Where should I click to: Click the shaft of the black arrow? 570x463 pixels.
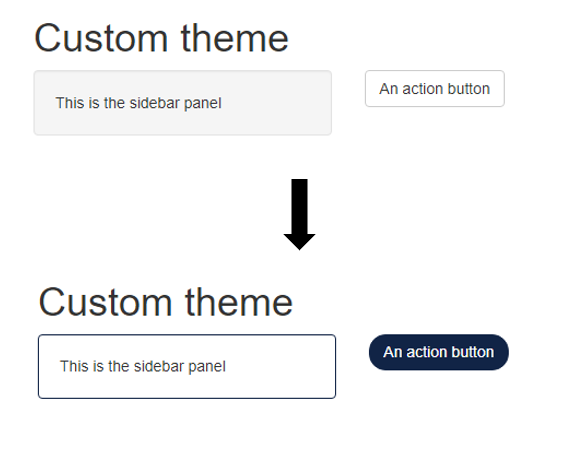click(x=300, y=206)
